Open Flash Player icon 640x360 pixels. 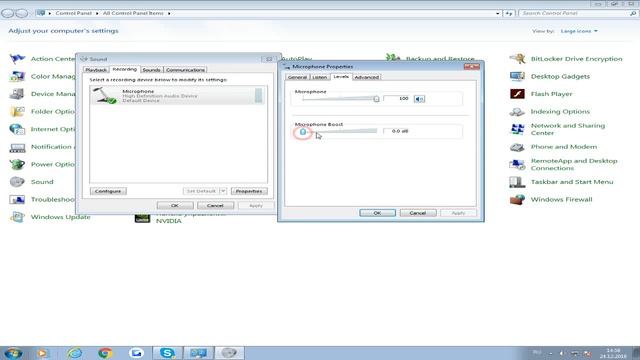(517, 94)
